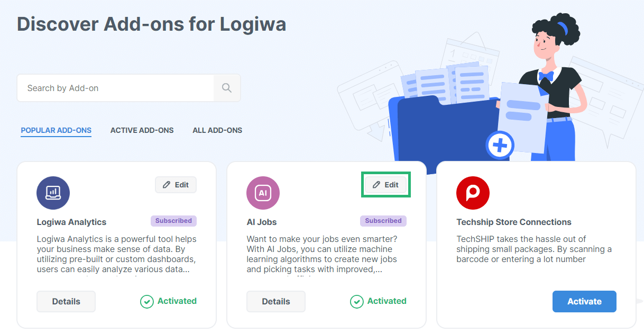Select the Popular Add-ons tab
Image resolution: width=644 pixels, height=333 pixels.
(56, 130)
